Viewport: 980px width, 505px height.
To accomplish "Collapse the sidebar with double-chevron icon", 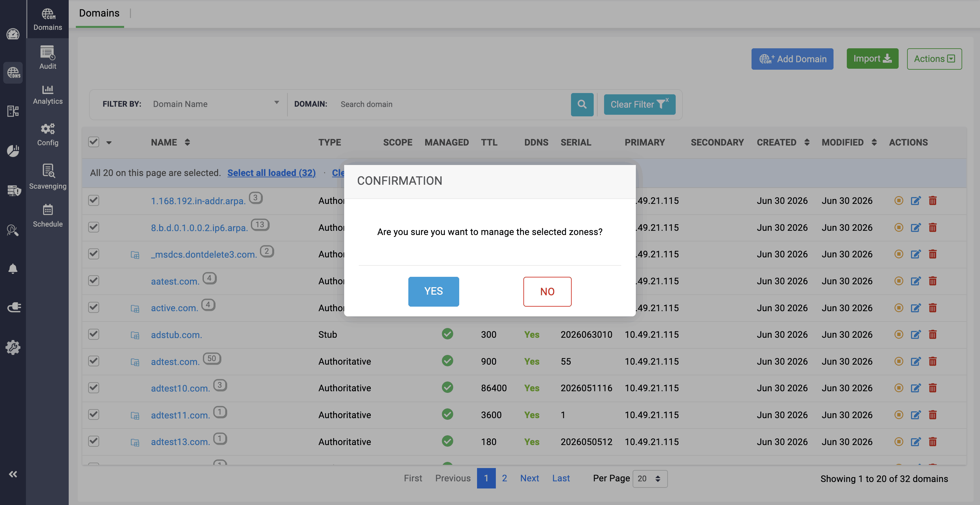I will 13,474.
